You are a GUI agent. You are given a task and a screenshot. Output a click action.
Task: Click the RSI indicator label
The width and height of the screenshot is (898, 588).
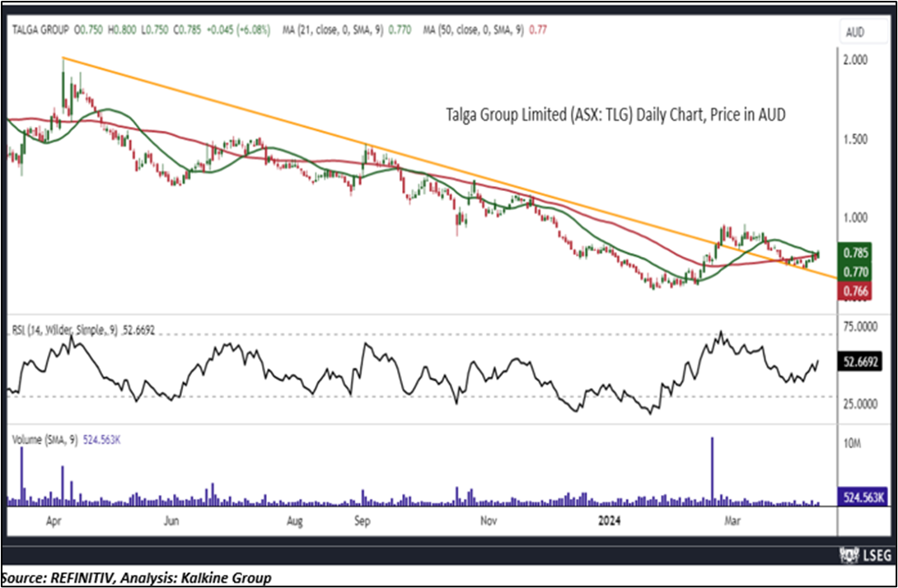pos(82,330)
